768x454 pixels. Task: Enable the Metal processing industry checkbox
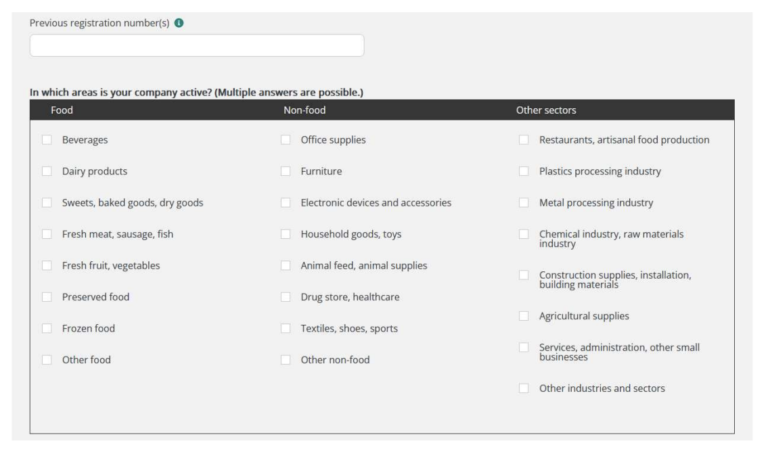click(x=524, y=203)
